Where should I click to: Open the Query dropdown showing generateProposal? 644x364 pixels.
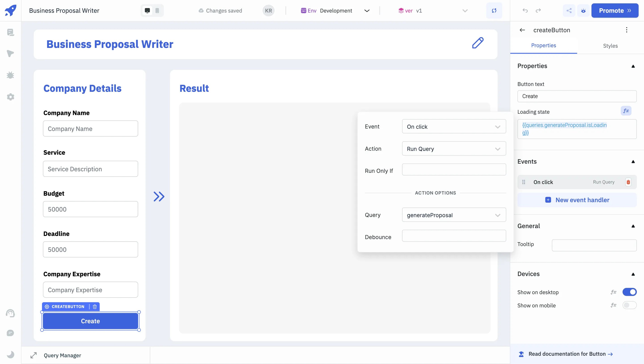tap(454, 215)
